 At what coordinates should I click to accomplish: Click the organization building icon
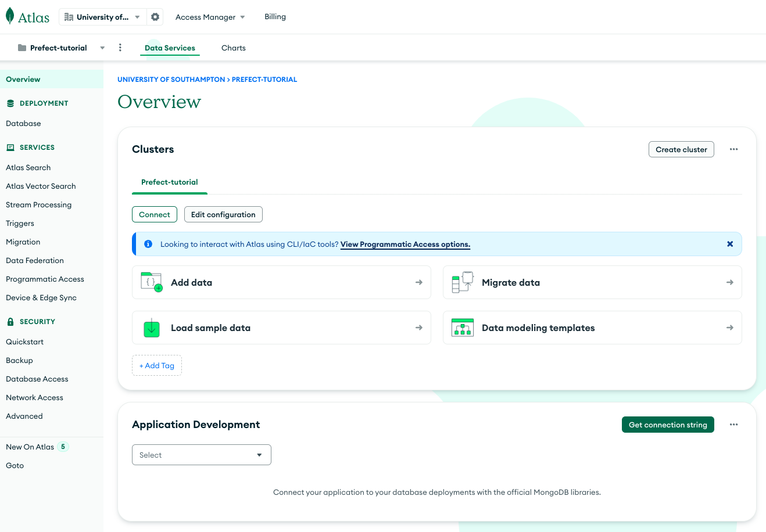[x=69, y=17]
